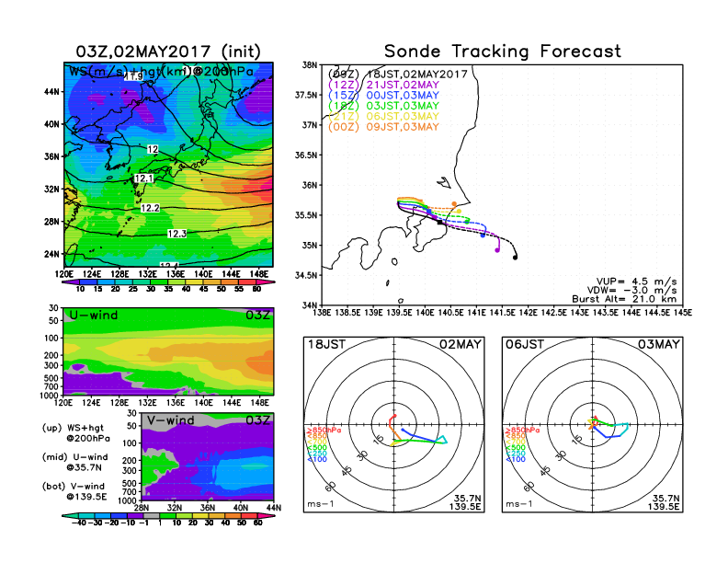Click the '(bot) V-wind @139.5E' description

[x=74, y=491]
